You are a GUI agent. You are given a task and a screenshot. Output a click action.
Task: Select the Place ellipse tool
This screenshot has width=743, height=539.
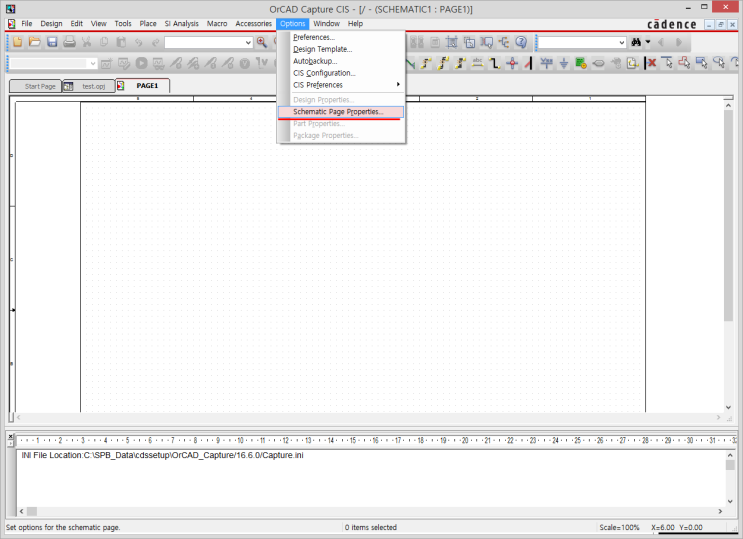(719, 63)
